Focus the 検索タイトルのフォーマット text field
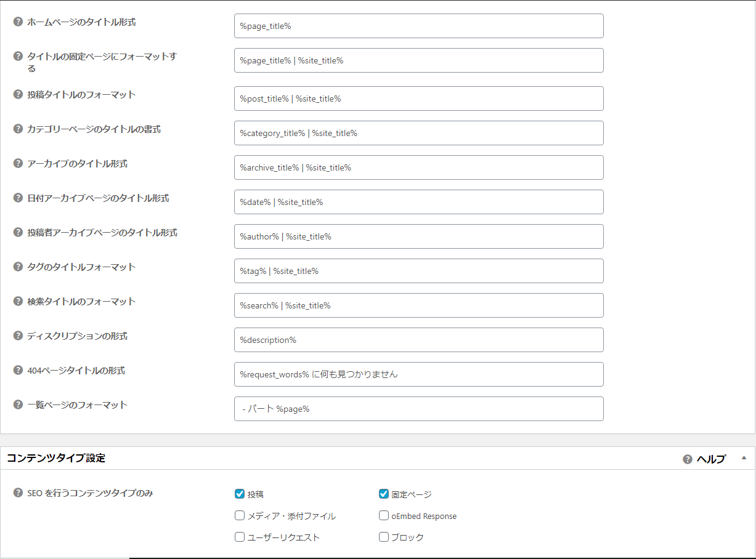The width and height of the screenshot is (756, 559). tap(418, 305)
